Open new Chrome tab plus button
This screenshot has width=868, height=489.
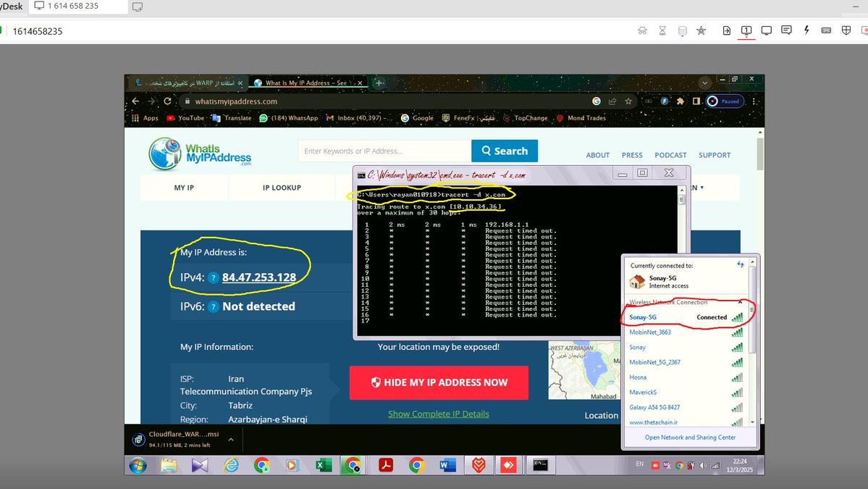(x=379, y=83)
